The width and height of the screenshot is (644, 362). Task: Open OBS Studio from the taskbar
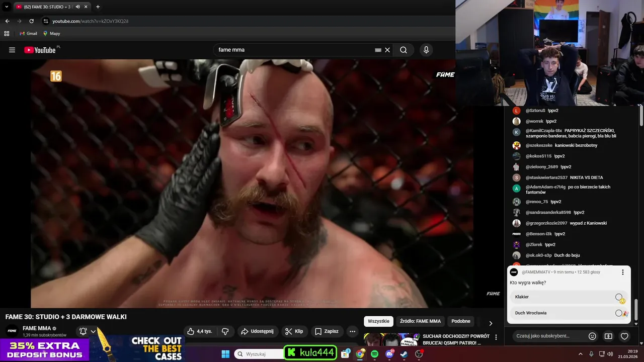pos(419,354)
